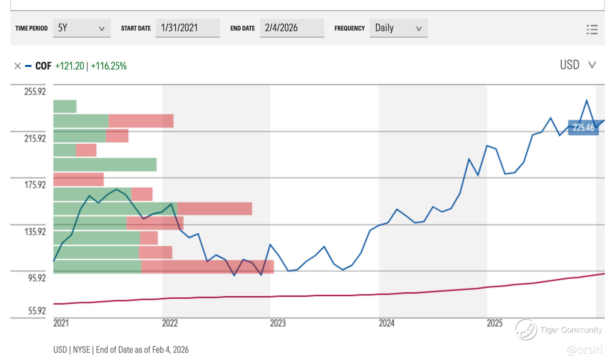The image size is (615, 364).
Task: Click the top green volume profile bar
Action: [x=65, y=106]
